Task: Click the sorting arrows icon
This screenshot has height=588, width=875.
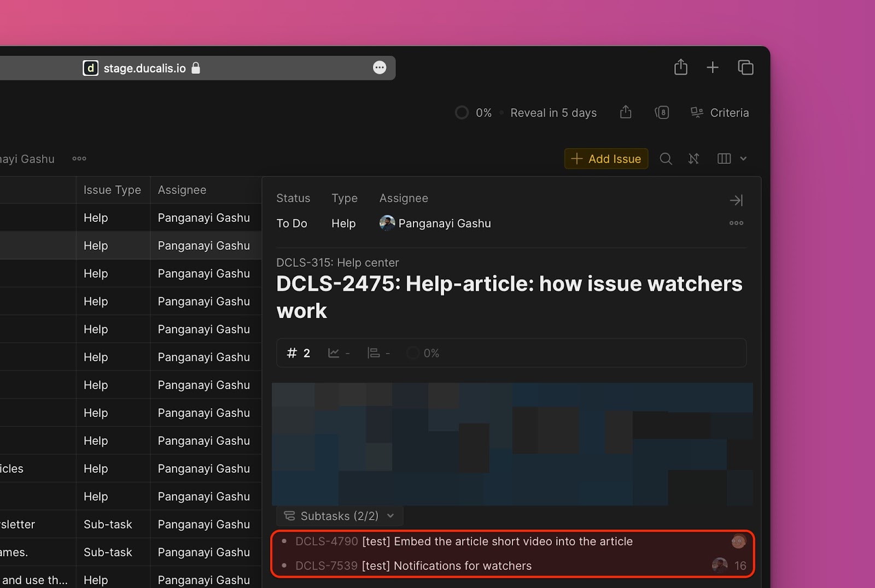Action: coord(693,158)
